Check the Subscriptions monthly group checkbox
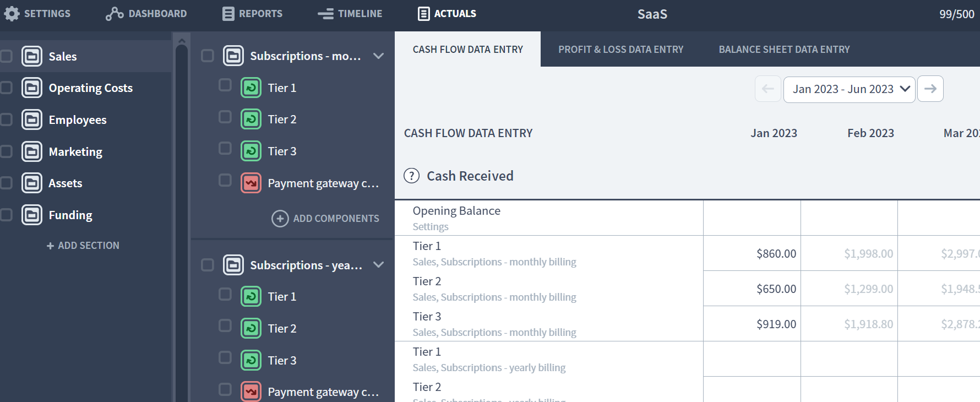This screenshot has height=402, width=980. (x=208, y=56)
